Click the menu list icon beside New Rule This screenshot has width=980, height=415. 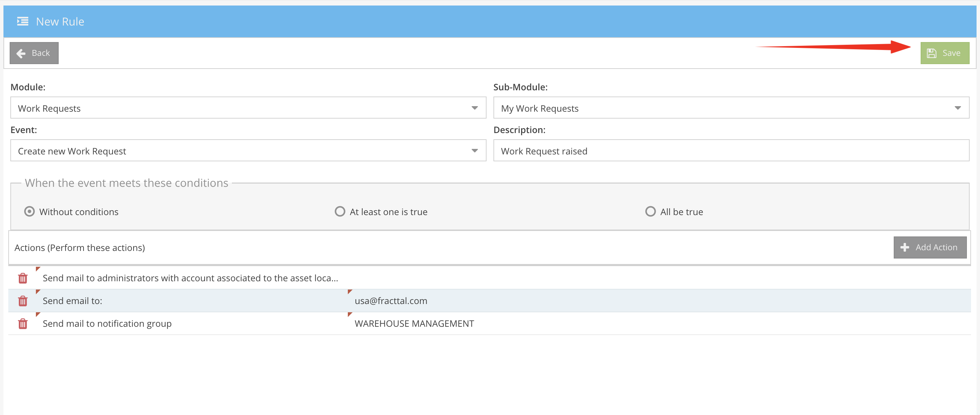(23, 21)
